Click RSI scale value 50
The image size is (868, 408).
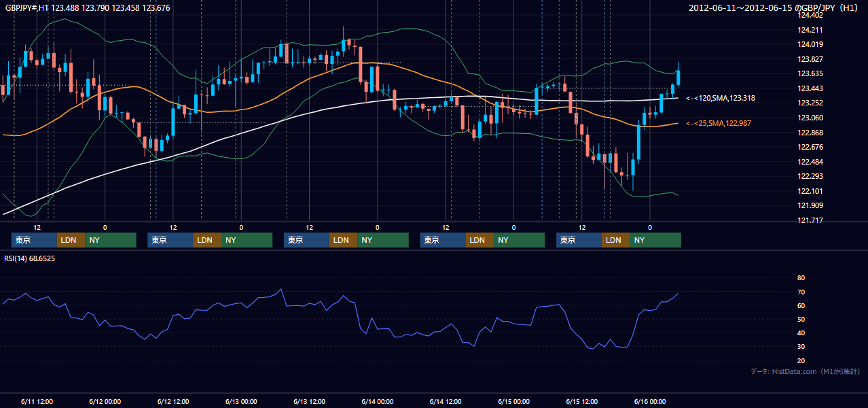coord(801,319)
